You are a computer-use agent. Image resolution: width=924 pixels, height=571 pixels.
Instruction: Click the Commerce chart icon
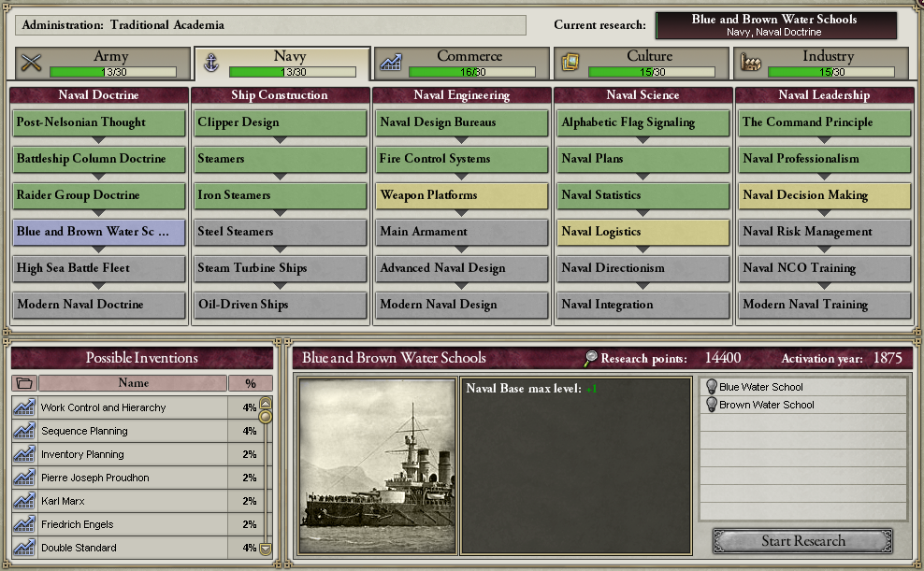(x=391, y=63)
